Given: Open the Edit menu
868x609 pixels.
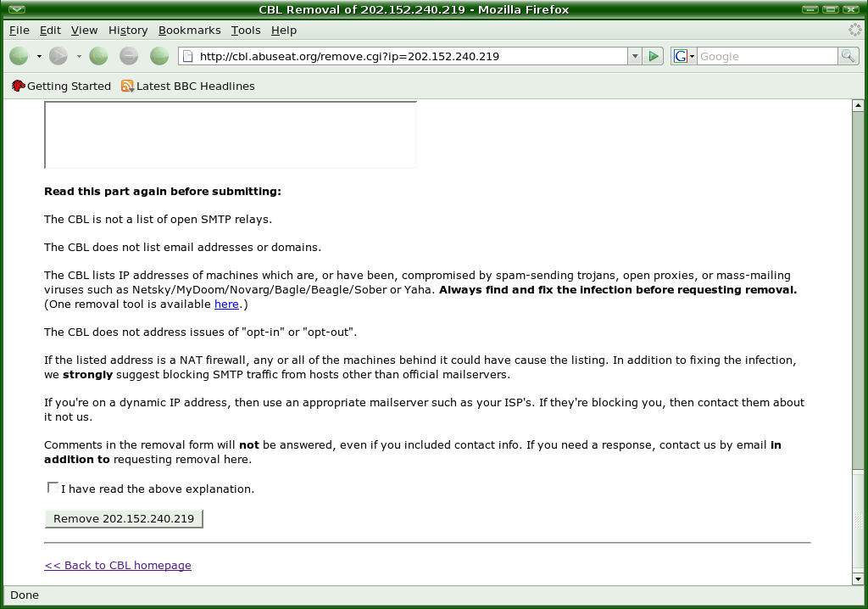Looking at the screenshot, I should [x=50, y=31].
